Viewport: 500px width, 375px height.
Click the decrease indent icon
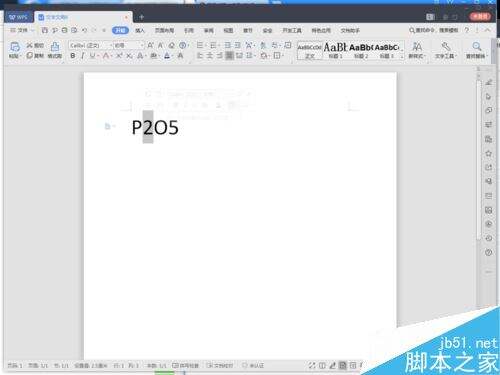(x=227, y=45)
